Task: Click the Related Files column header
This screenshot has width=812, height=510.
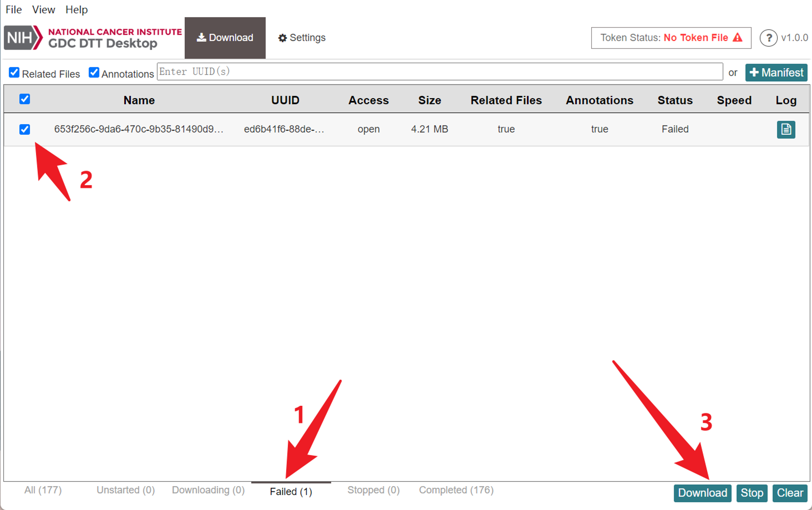Action: (506, 100)
